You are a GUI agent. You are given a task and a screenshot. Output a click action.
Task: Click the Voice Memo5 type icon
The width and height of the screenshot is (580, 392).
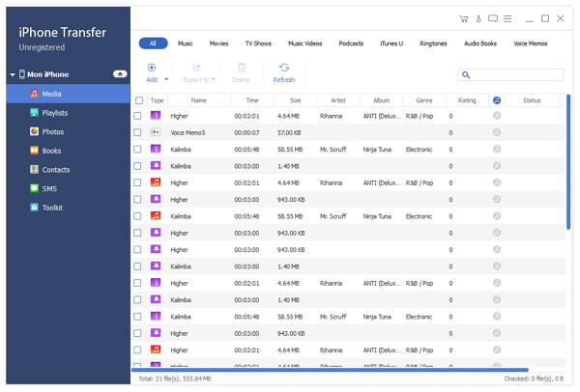point(156,132)
